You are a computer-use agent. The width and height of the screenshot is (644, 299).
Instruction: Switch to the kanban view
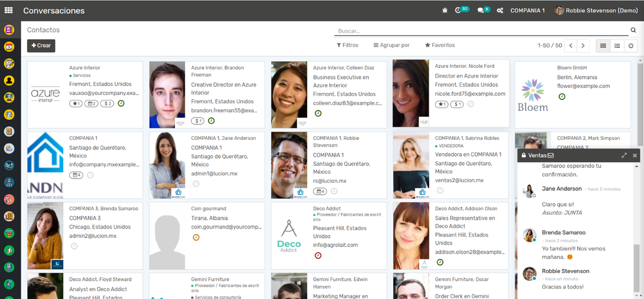(603, 46)
